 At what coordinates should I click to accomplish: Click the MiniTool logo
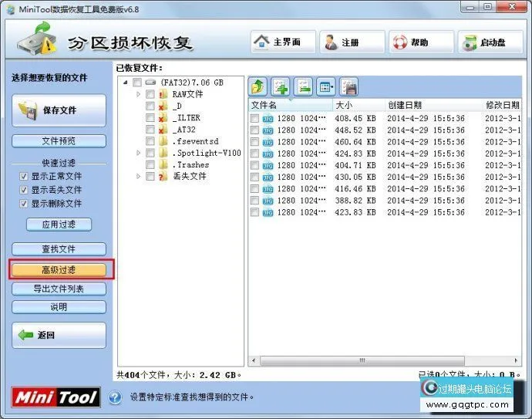click(x=56, y=397)
